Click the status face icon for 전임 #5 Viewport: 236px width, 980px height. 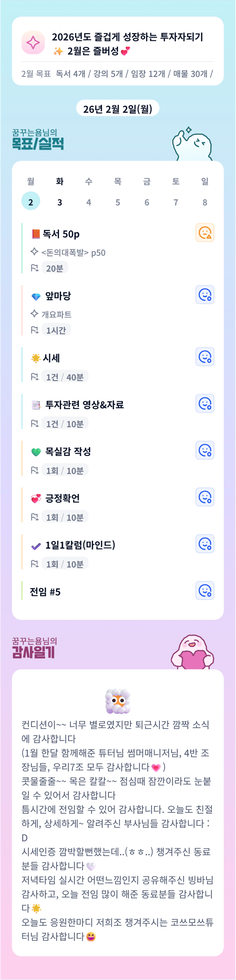[205, 591]
